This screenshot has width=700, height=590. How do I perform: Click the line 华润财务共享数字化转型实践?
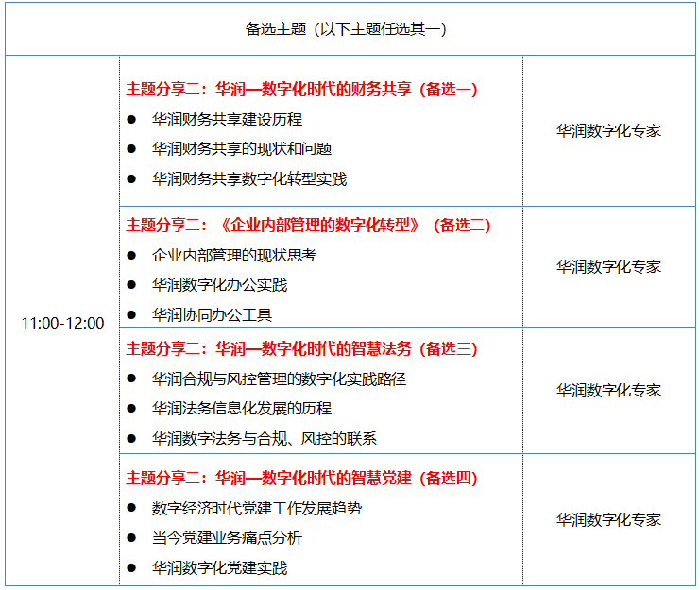tap(249, 178)
